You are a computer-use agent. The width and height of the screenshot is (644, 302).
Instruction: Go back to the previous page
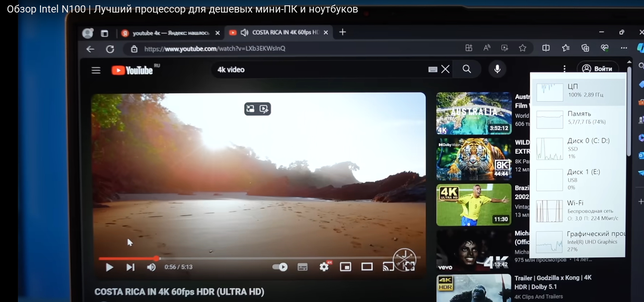coord(90,49)
